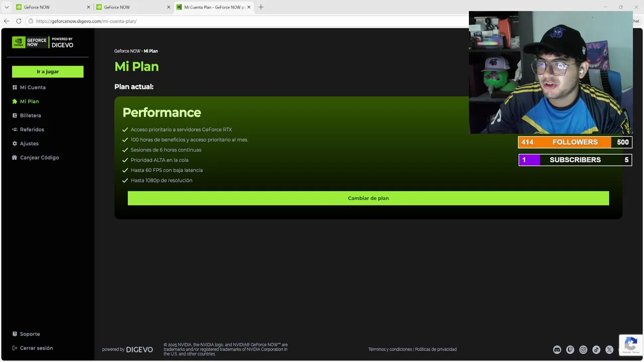Click the site info icon in the address bar

31,21
